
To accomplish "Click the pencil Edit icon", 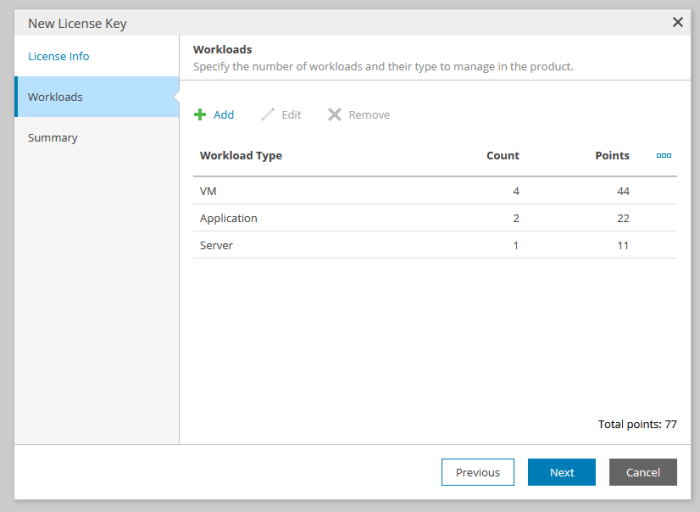I will (268, 115).
